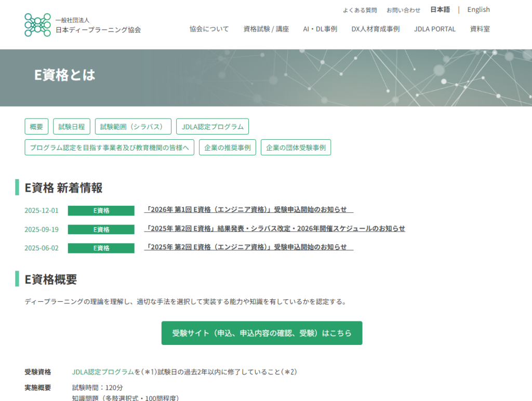Open 2026年 第1回 E資格 受験申込開始 news
Image resolution: width=532 pixels, height=401 pixels.
click(x=248, y=210)
